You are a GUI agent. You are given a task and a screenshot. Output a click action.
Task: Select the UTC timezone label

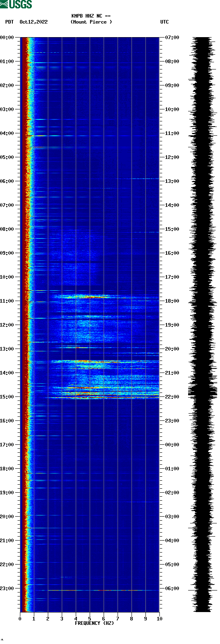pos(165,22)
